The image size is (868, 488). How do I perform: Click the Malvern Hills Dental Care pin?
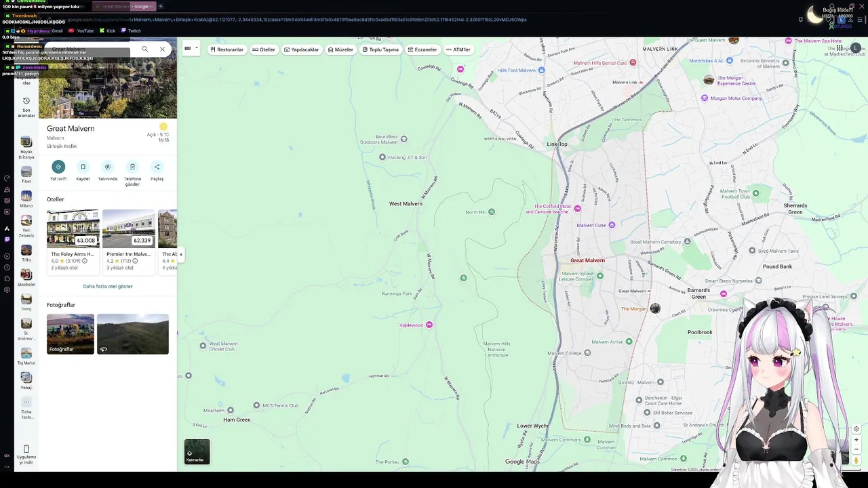633,62
